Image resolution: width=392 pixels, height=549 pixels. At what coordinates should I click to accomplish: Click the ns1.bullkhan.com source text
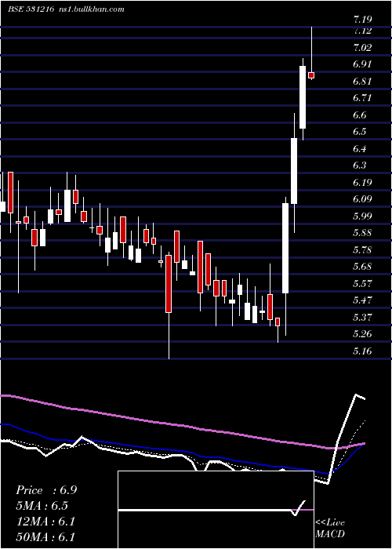tap(90, 9)
